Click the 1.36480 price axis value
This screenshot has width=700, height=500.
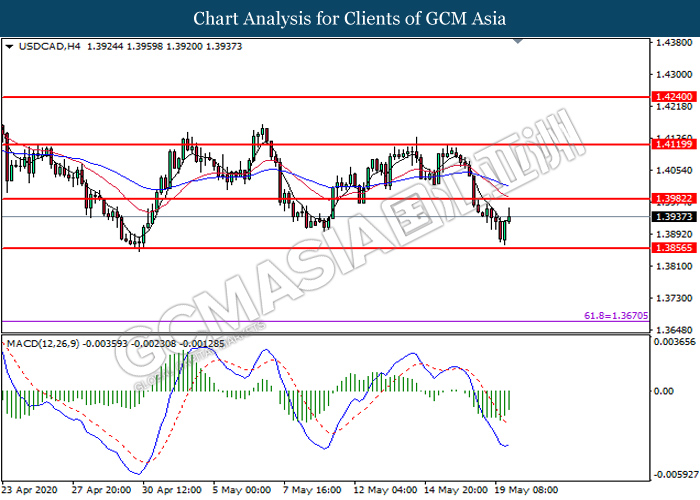tap(674, 330)
